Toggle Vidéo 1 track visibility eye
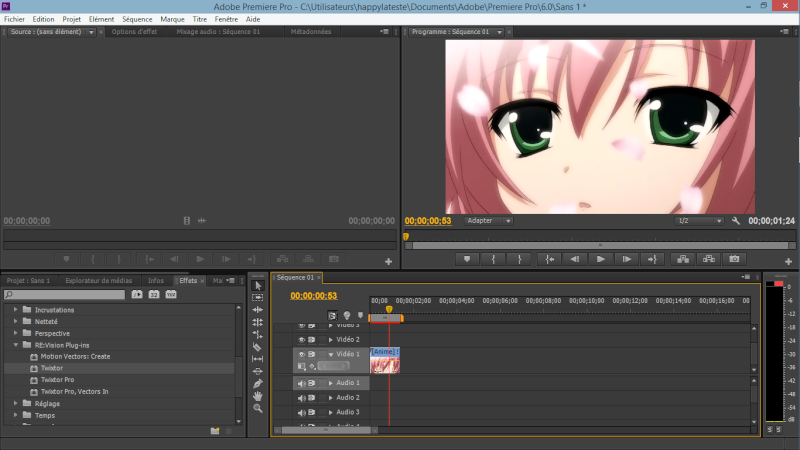This screenshot has height=450, width=800. click(302, 354)
